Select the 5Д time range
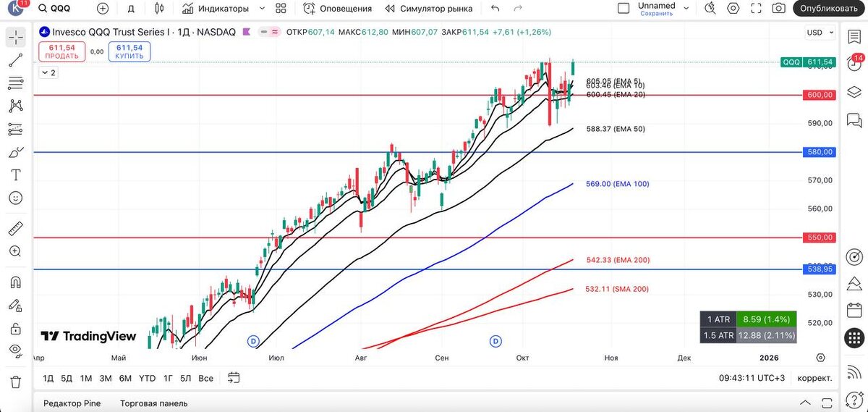Viewport: 868px width, 412px height. [67, 378]
